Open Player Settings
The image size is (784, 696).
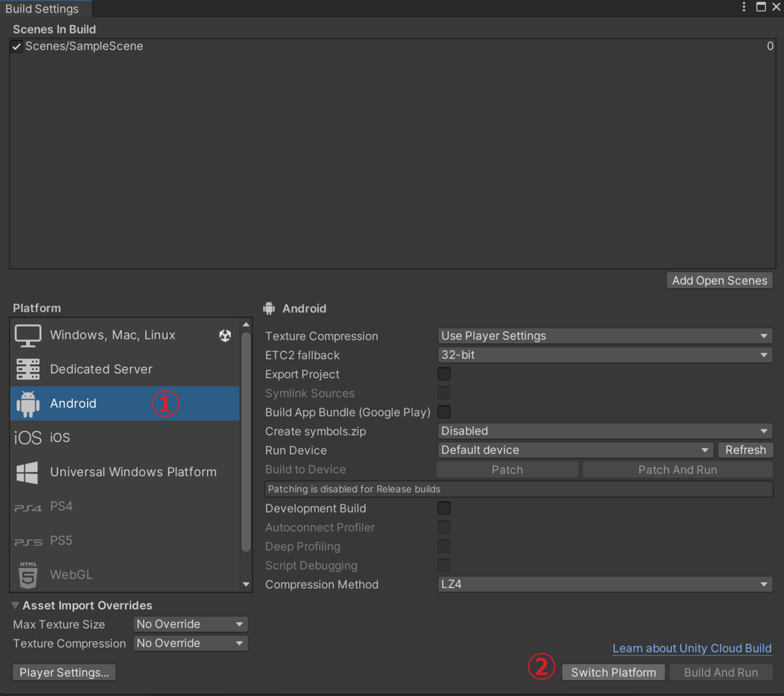click(x=64, y=672)
